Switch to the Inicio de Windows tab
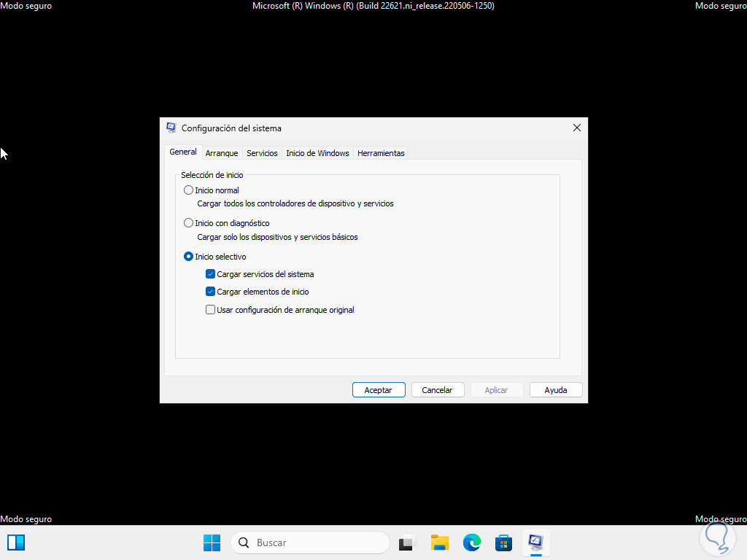 pyautogui.click(x=317, y=153)
